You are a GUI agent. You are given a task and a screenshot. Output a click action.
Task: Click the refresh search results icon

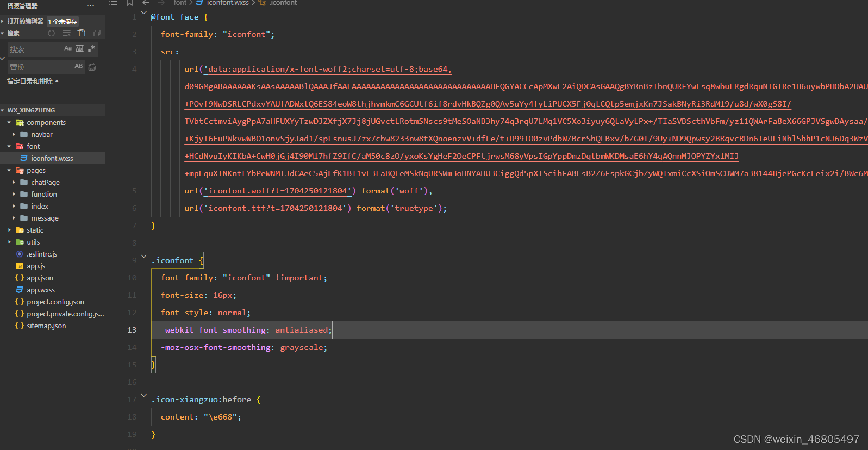51,33
